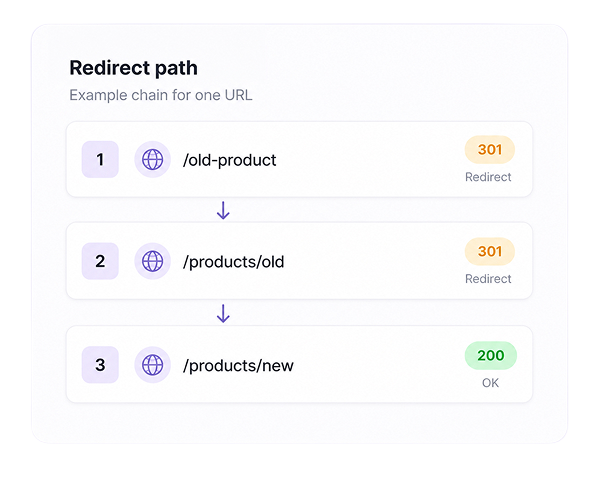Select the step 3 number badge
Screen dimensions: 598x479
point(100,365)
